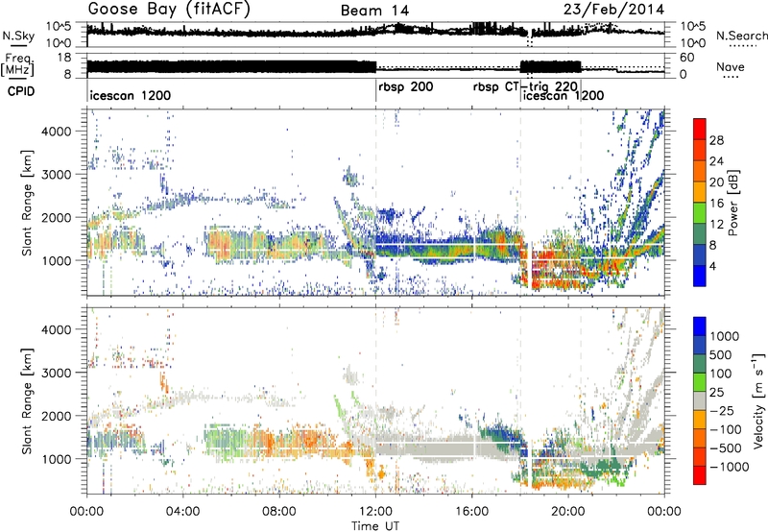Click the 'Time UT' axis title
The height and width of the screenshot is (532, 768).
coord(375,525)
